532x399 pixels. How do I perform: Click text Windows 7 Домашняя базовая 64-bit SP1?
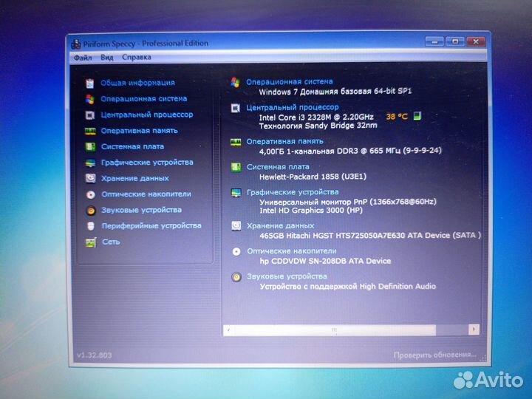click(335, 92)
